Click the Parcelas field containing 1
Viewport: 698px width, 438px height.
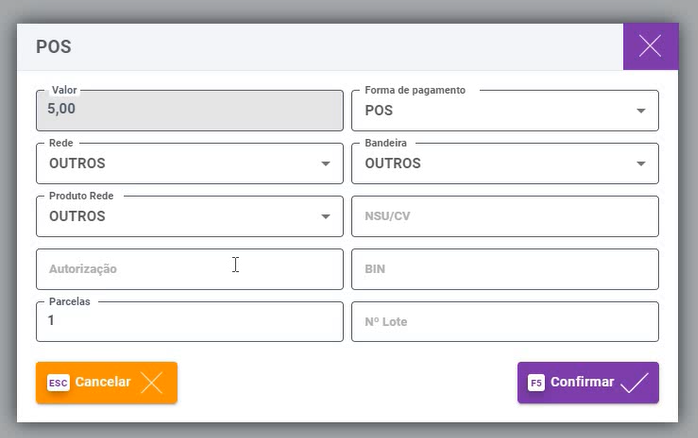tap(189, 322)
